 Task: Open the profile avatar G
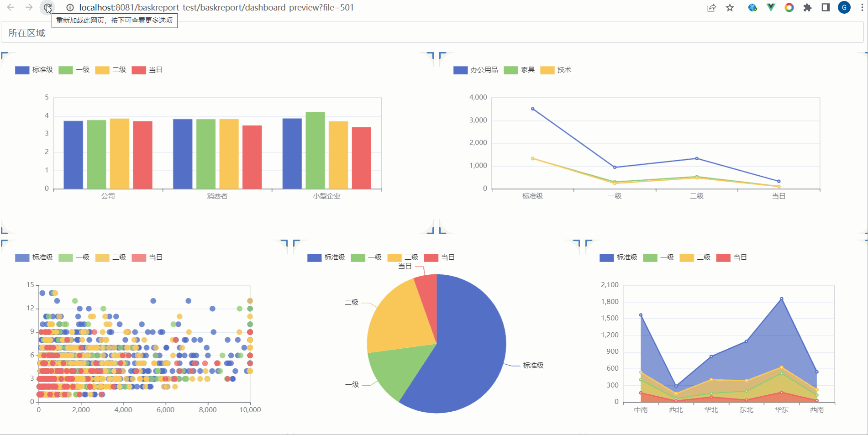[844, 8]
